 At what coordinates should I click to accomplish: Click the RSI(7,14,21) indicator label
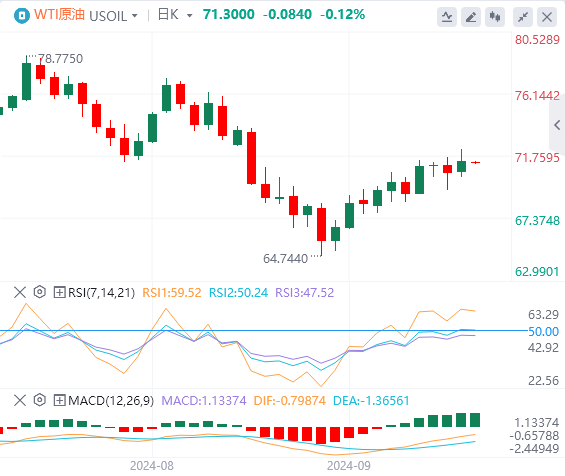point(101,292)
